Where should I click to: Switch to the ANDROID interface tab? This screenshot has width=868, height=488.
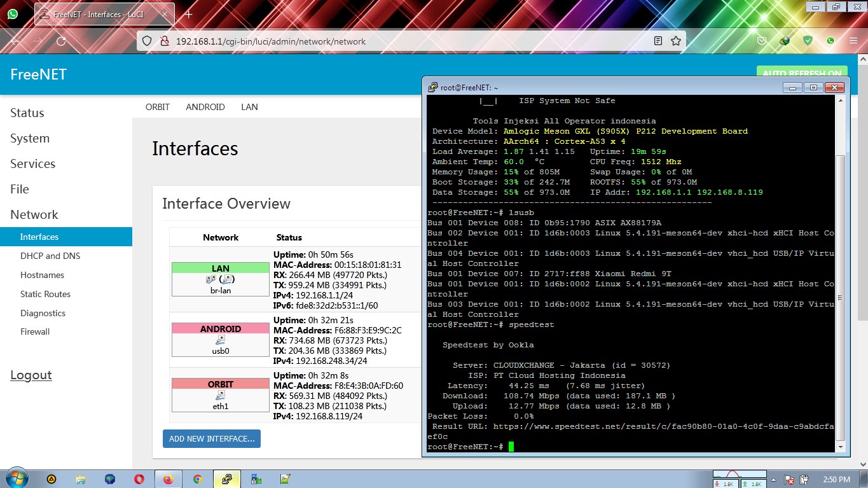[x=205, y=107]
